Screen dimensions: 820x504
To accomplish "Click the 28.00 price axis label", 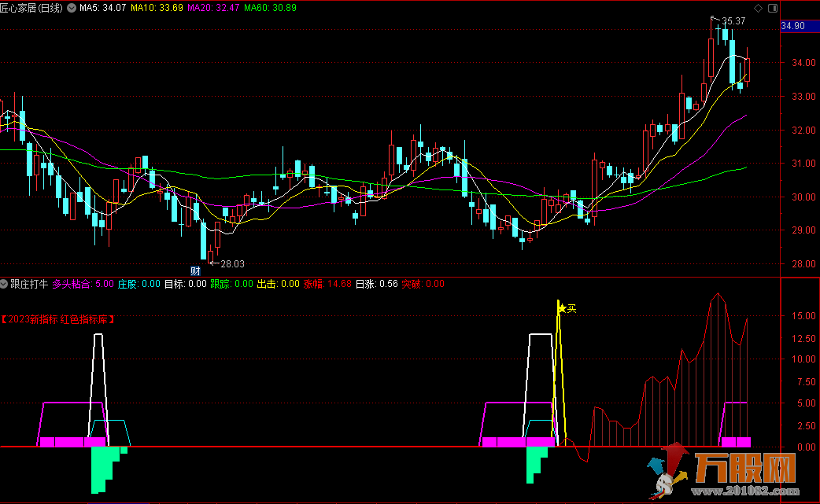I will (x=803, y=264).
